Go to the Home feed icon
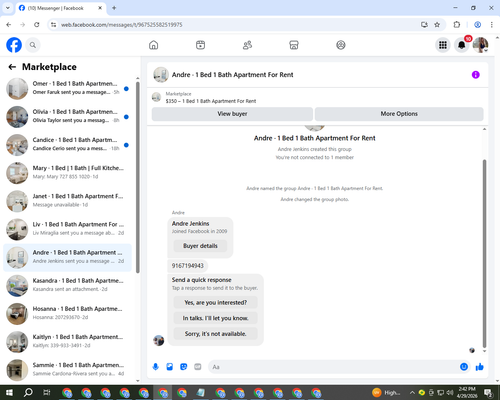 154,45
